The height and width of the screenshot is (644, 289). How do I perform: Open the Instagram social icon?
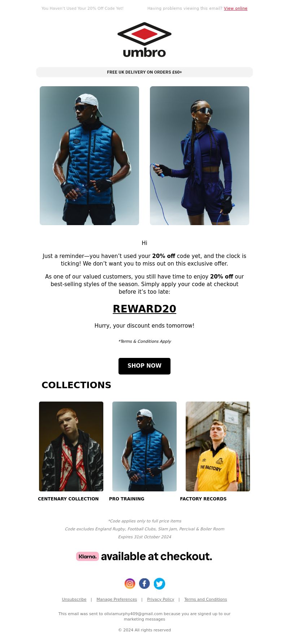point(130,583)
